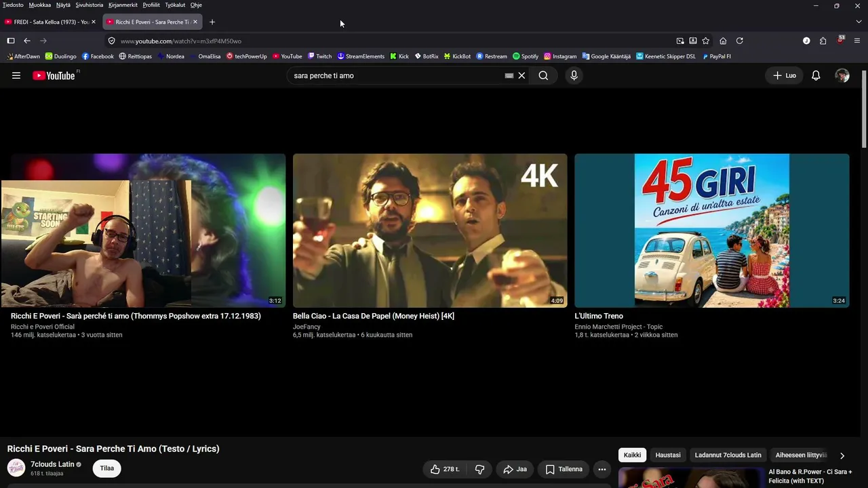Viewport: 868px width, 488px height.
Task: Open the StreamElements bookmark
Action: click(361, 56)
